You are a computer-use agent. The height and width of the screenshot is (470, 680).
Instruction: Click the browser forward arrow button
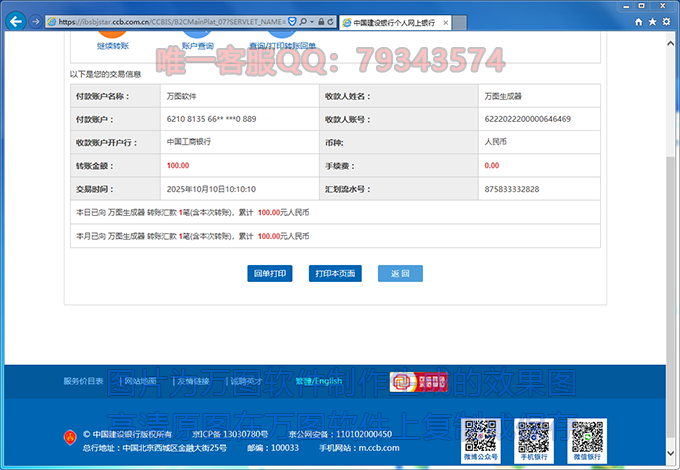click(36, 21)
